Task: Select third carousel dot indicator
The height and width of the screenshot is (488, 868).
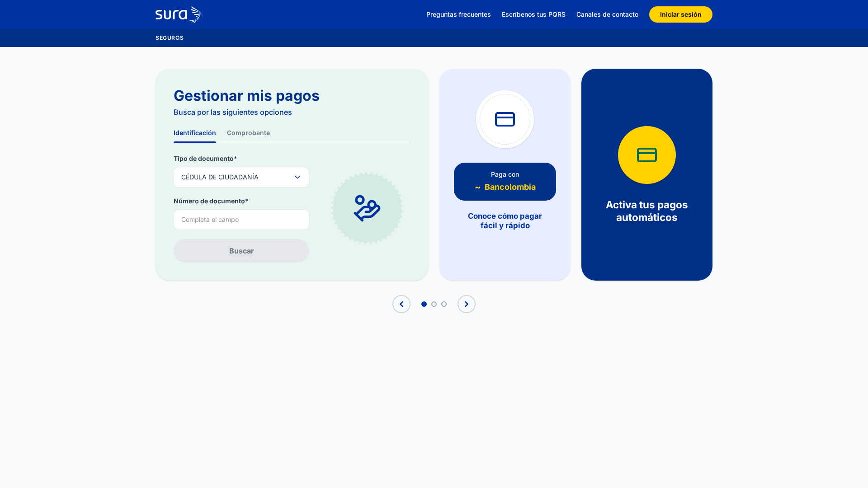Action: tap(444, 304)
